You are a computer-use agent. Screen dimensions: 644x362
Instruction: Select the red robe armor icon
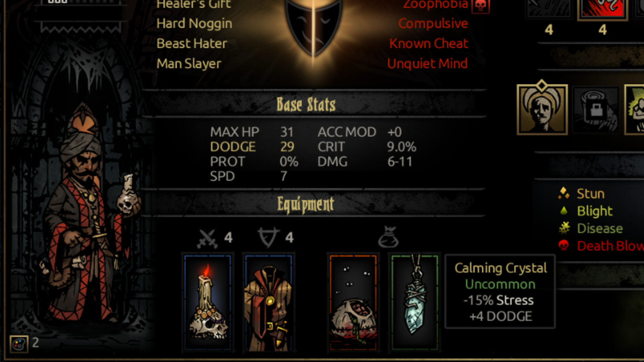point(268,303)
